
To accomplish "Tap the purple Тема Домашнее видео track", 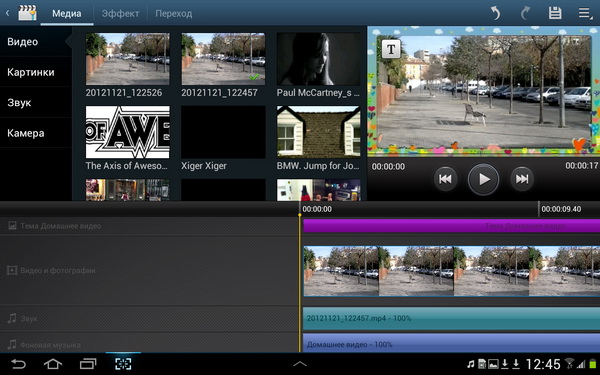I will tap(451, 226).
